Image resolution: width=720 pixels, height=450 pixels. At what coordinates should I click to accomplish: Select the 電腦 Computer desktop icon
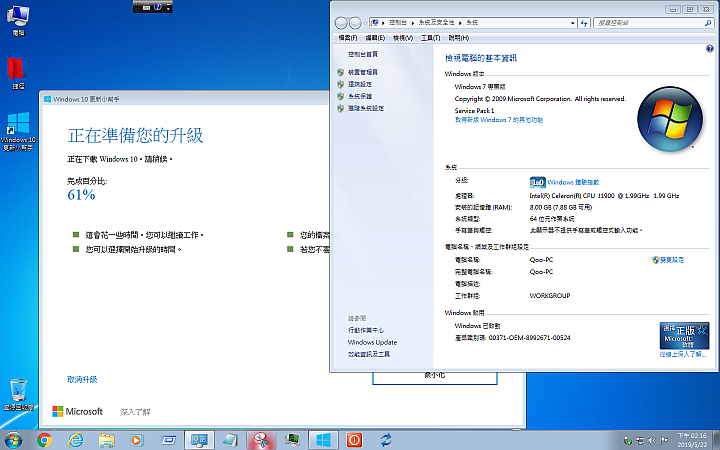pyautogui.click(x=18, y=20)
